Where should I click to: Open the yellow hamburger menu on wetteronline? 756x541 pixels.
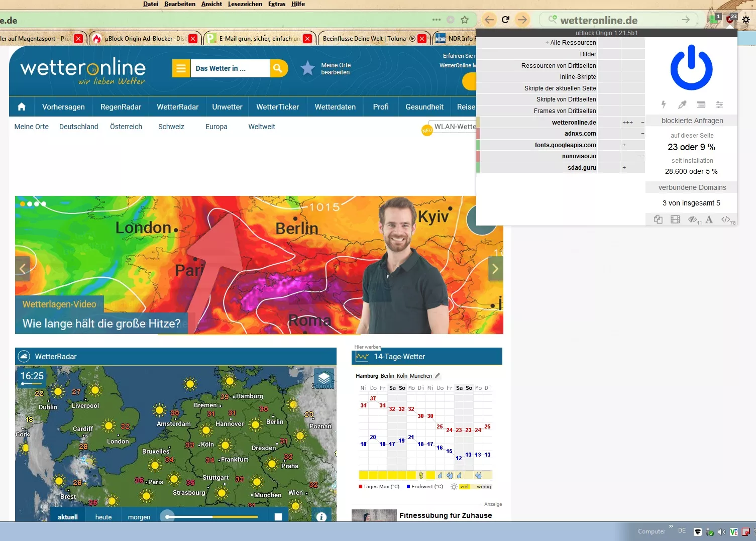(x=181, y=68)
